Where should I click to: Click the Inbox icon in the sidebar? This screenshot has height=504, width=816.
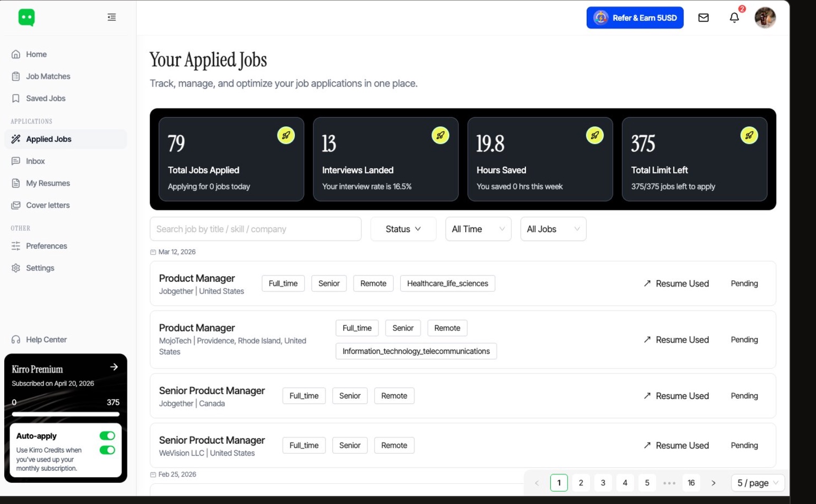16,161
